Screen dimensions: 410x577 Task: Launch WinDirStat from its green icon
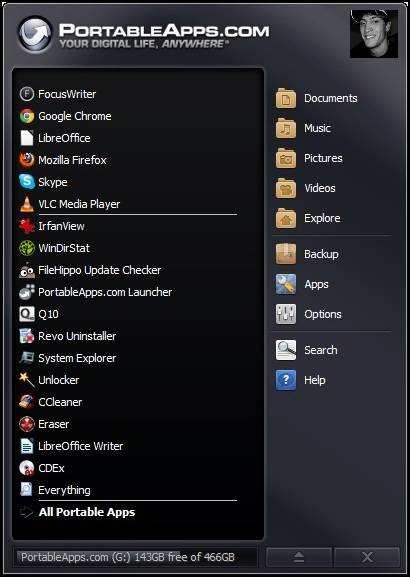tap(27, 248)
